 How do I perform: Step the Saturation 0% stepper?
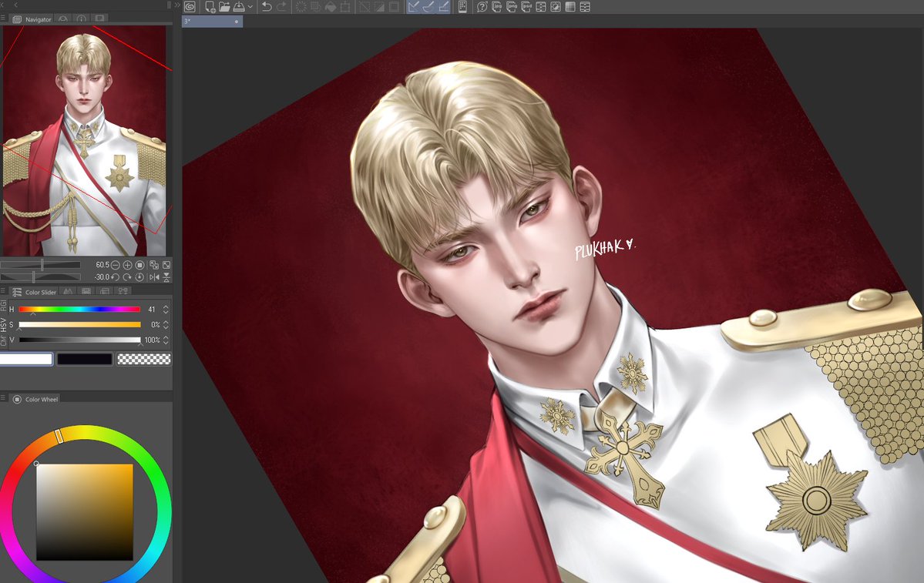[166, 324]
